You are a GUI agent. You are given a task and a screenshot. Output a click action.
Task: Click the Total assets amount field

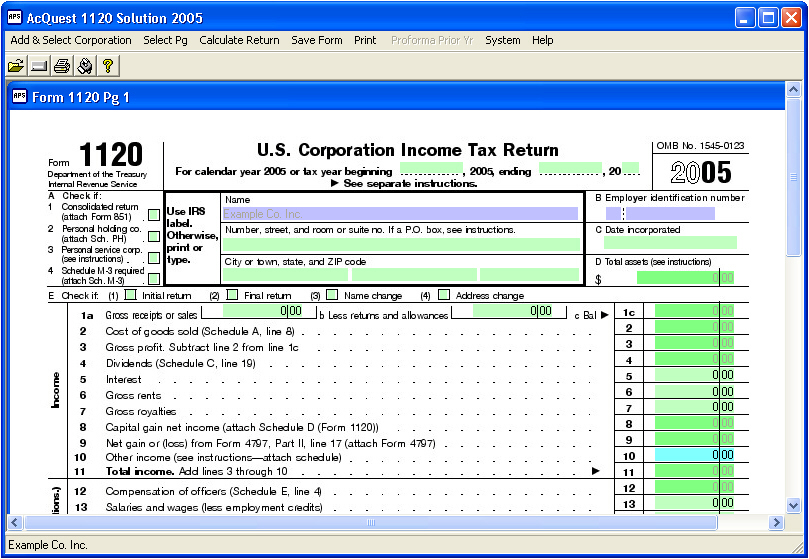685,278
